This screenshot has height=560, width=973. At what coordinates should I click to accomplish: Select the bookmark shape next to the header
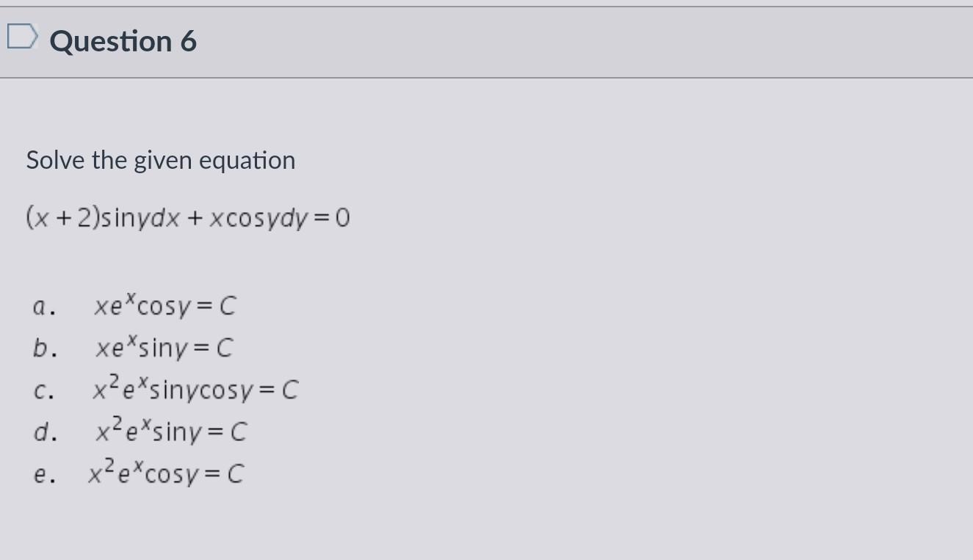click(22, 37)
